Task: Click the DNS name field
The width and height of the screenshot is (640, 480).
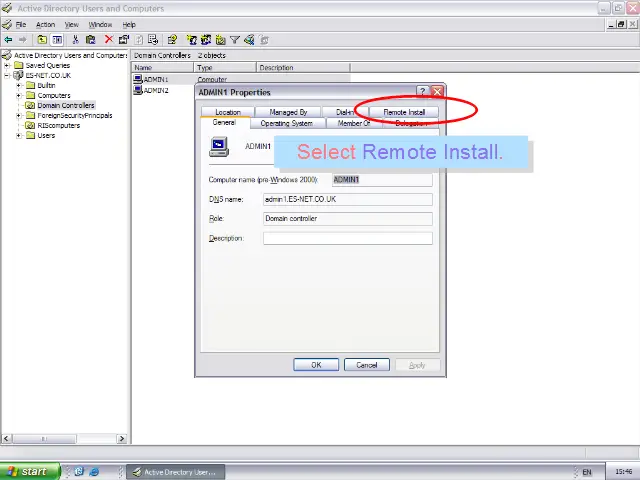Action: pyautogui.click(x=348, y=199)
